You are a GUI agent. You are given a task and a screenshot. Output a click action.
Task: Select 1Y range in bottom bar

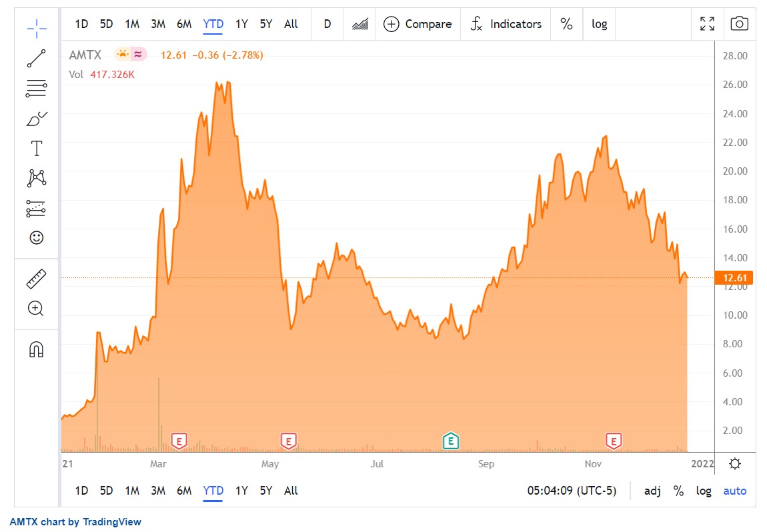(241, 491)
